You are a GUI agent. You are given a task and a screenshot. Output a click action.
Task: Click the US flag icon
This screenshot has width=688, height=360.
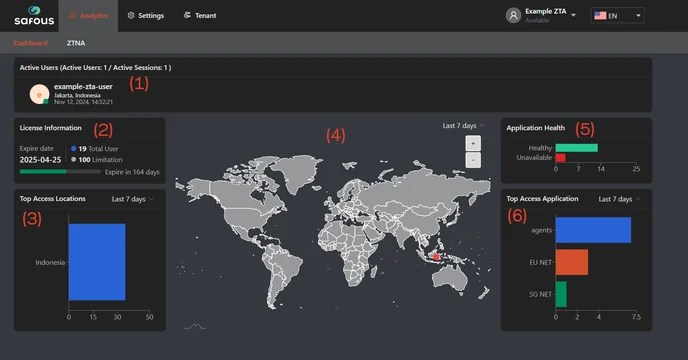pos(600,15)
